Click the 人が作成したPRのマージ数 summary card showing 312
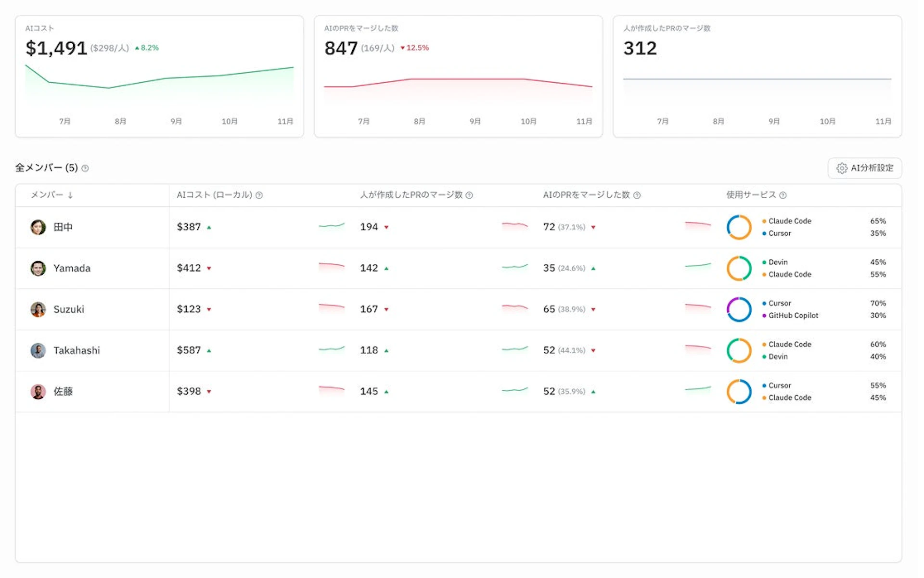Image resolution: width=924 pixels, height=578 pixels. 757,77
